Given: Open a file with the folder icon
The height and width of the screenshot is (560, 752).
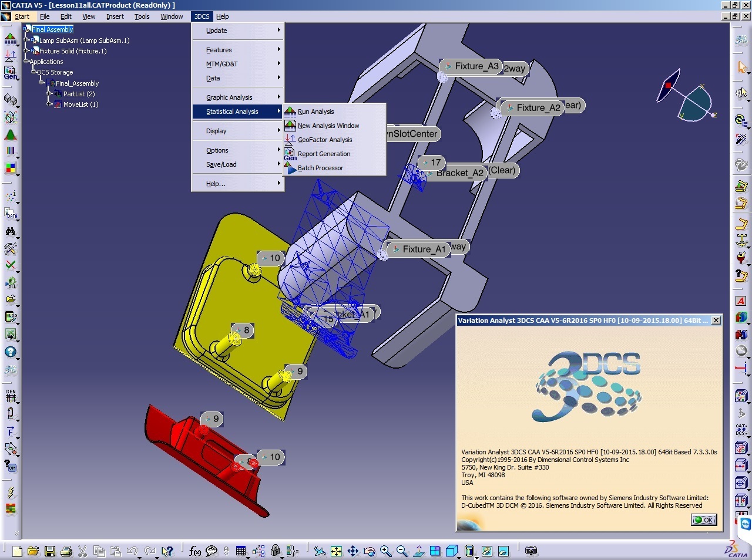Looking at the screenshot, I should (33, 551).
